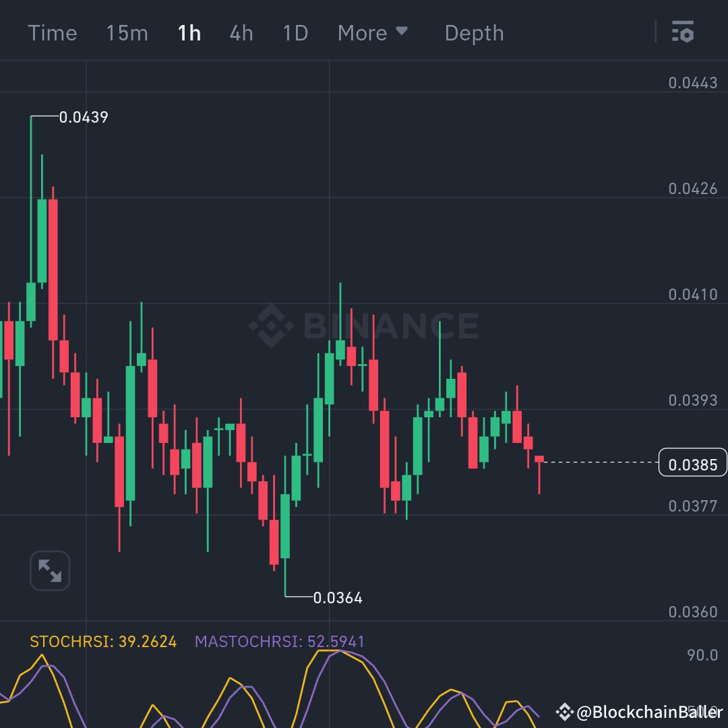Click the 1D timeframe option
Screen dimensions: 728x728
(x=295, y=32)
